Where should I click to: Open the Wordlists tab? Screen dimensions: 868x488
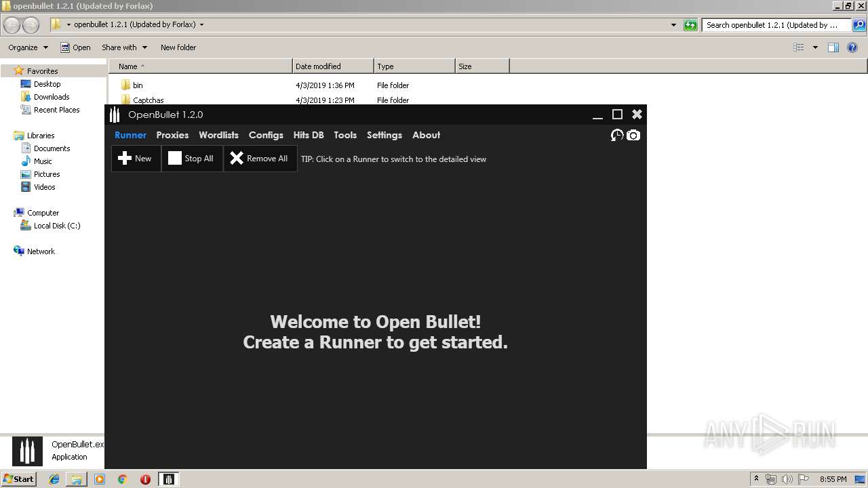pos(218,135)
